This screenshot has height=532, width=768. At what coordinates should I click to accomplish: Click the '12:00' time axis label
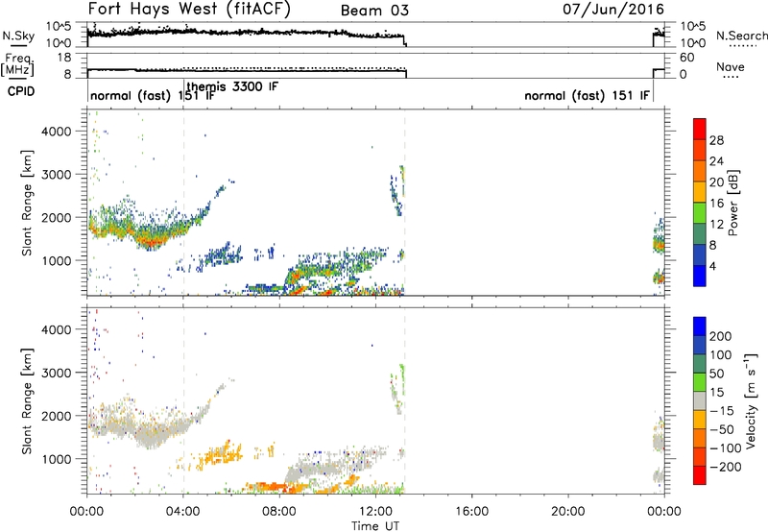pos(375,512)
